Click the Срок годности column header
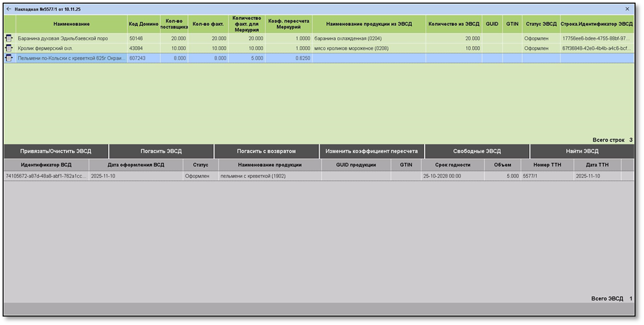644x325 pixels. point(453,165)
